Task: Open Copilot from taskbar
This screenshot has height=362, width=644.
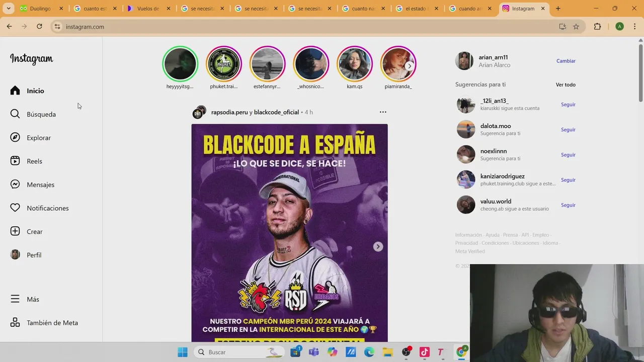Action: click(333, 352)
